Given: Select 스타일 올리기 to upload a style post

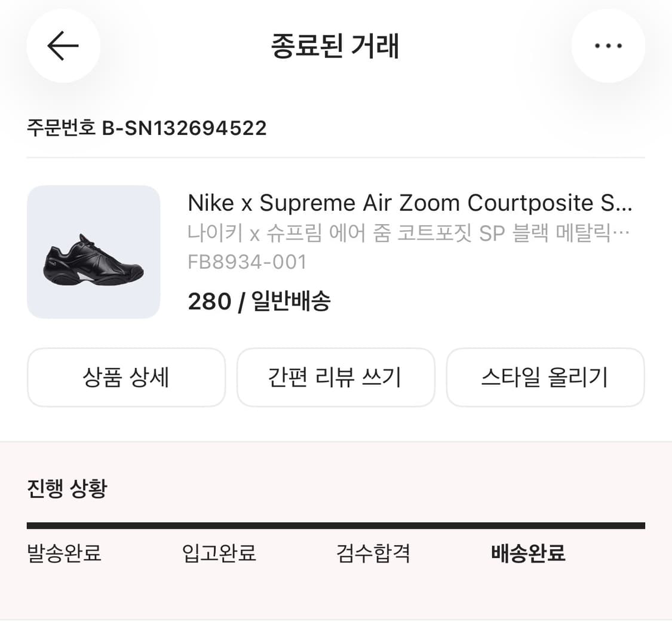Looking at the screenshot, I should 545,377.
